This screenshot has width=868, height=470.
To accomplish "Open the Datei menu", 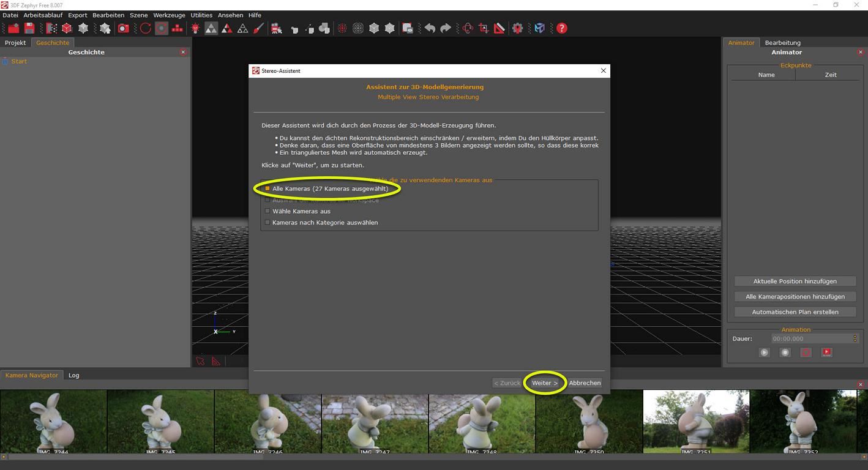I will [10, 15].
